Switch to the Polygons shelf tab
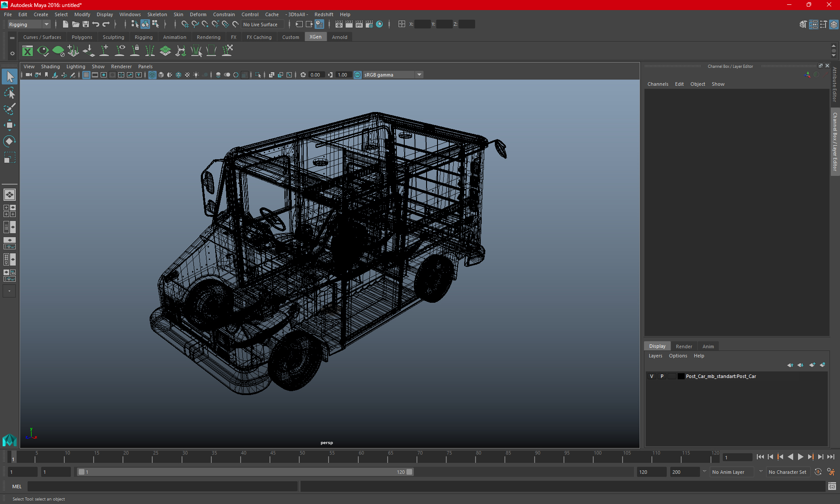Viewport: 840px width, 504px height. pos(82,37)
